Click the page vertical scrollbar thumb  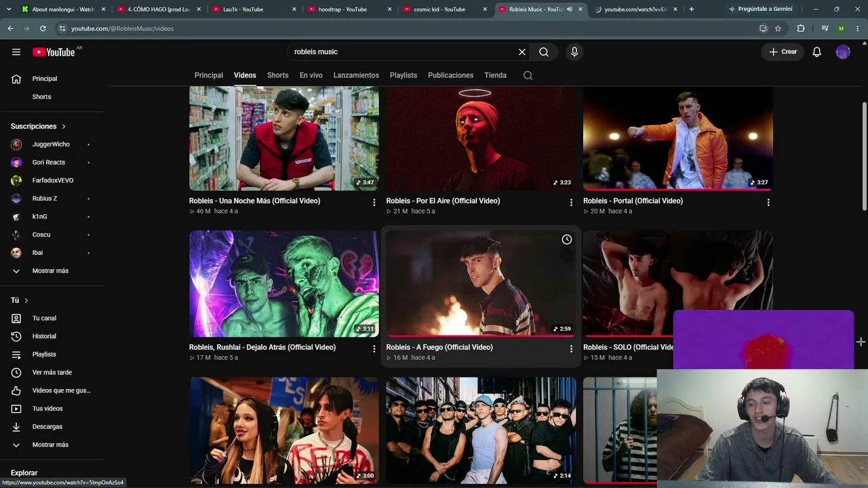(x=864, y=156)
